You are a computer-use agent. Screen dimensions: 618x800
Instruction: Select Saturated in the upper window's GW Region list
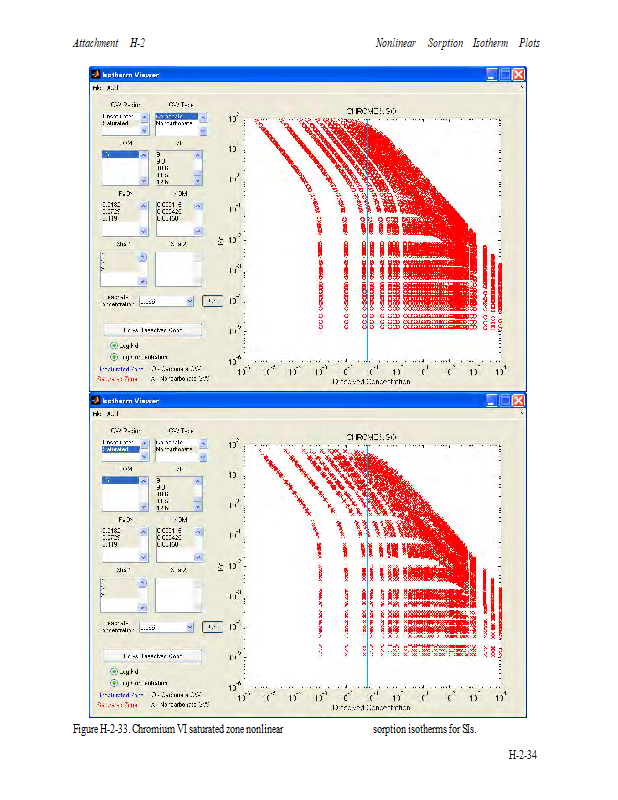(116, 124)
